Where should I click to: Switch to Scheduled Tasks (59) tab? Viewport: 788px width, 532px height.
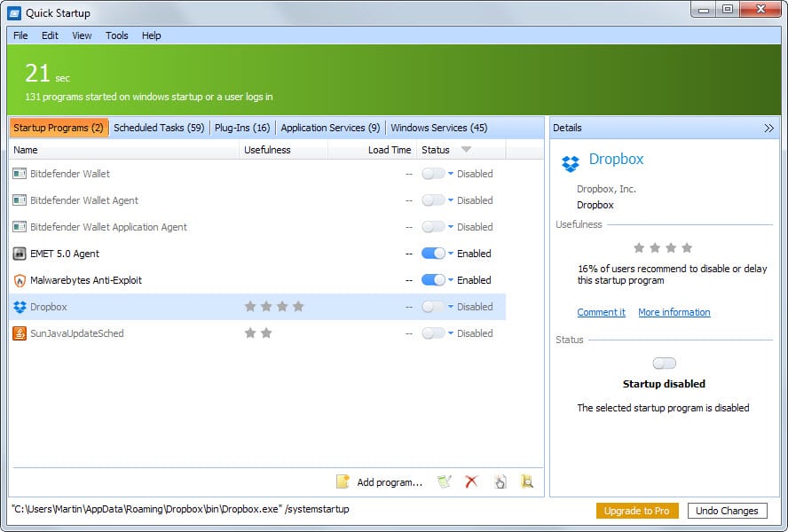click(x=159, y=128)
